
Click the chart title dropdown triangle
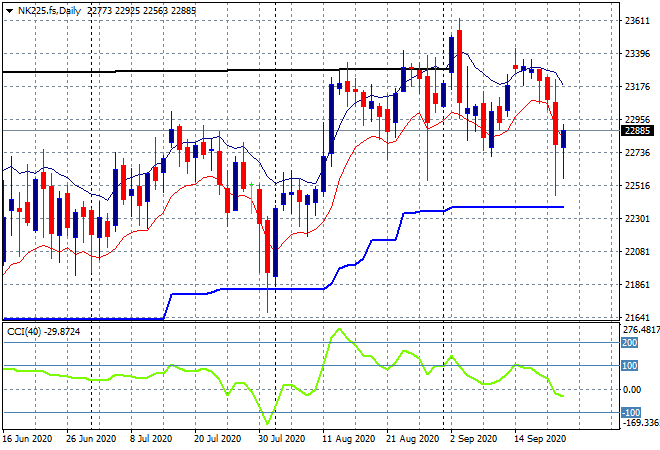(x=9, y=11)
